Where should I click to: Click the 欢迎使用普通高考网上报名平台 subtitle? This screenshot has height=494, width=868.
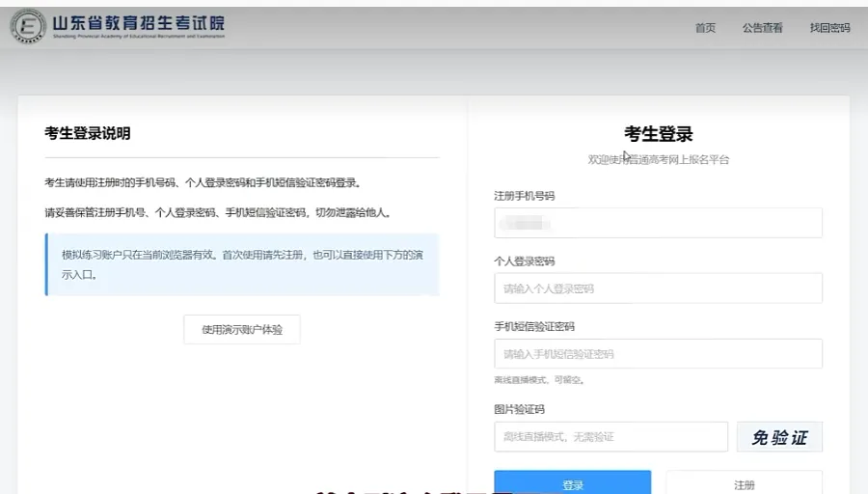[658, 159]
